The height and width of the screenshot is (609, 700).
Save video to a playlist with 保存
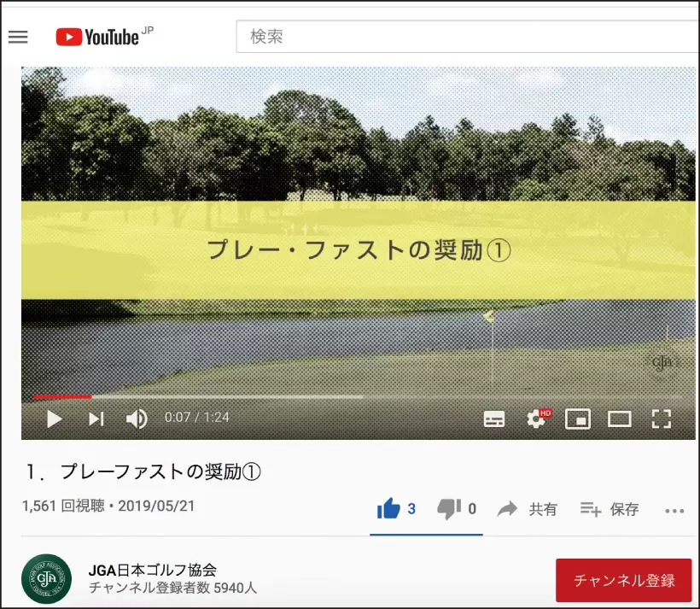click(x=610, y=509)
